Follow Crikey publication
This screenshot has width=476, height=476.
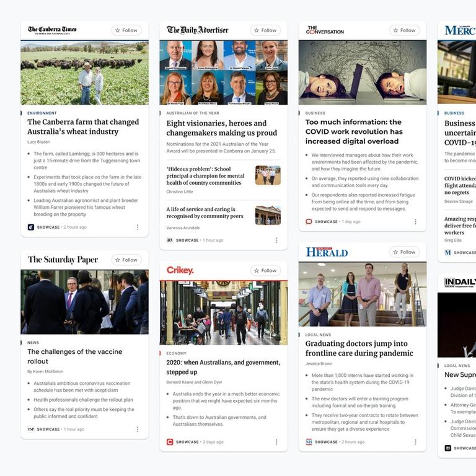[265, 270]
